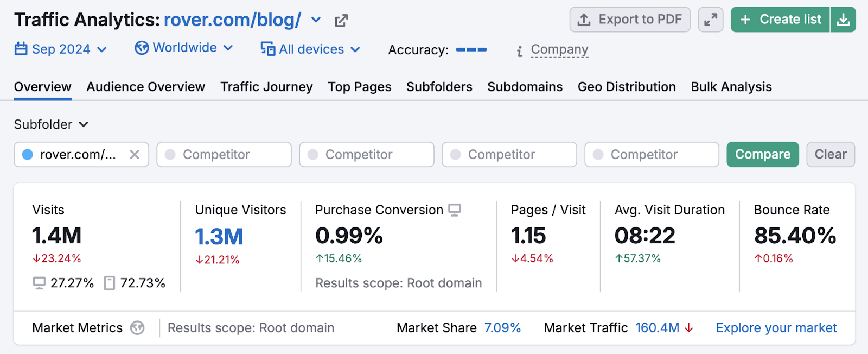Click the desktop icon beside 27.27%

point(39,283)
